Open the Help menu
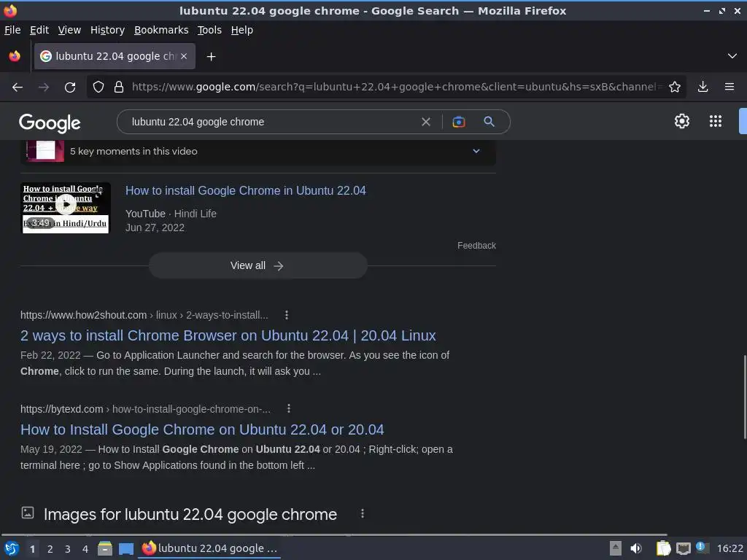This screenshot has height=560, width=747. tap(242, 30)
